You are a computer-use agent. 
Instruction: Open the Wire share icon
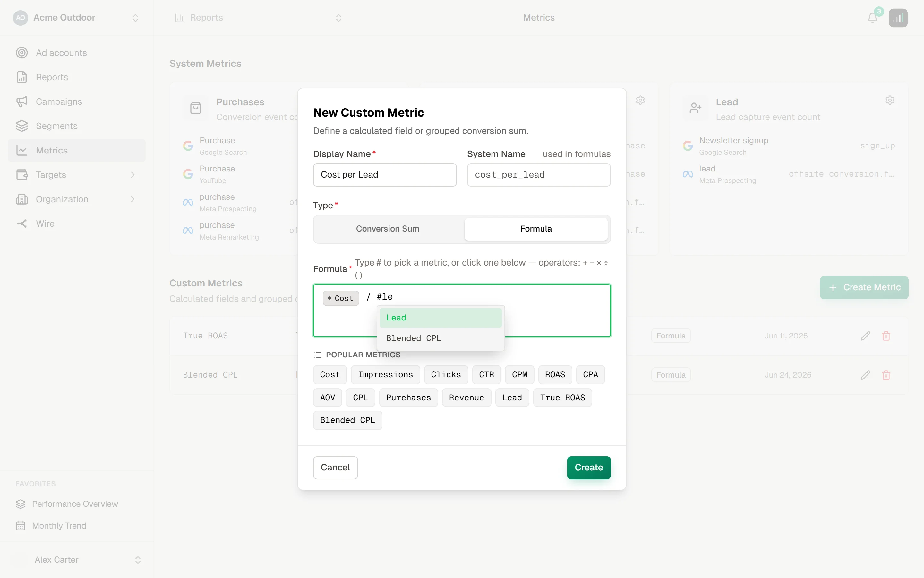pyautogui.click(x=22, y=223)
